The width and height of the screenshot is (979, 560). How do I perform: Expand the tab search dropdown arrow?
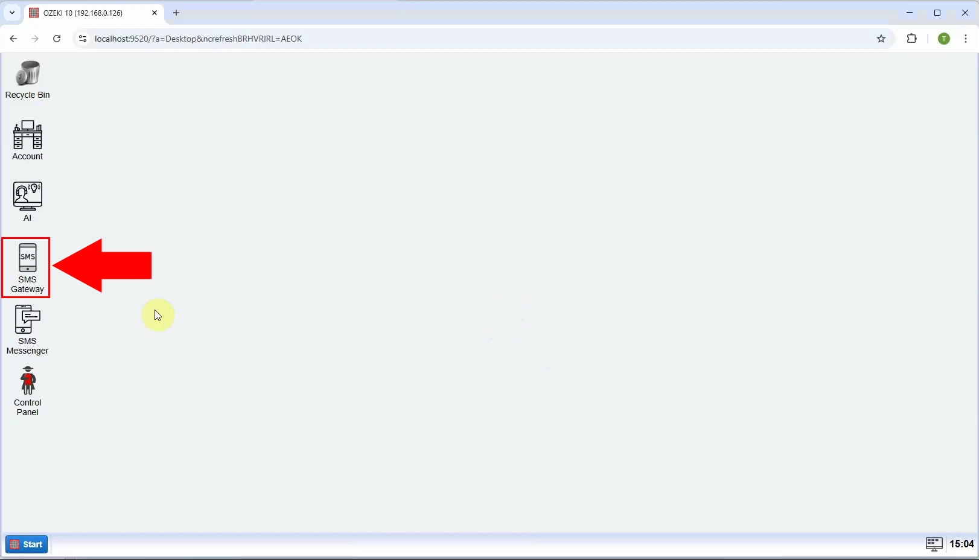(11, 13)
